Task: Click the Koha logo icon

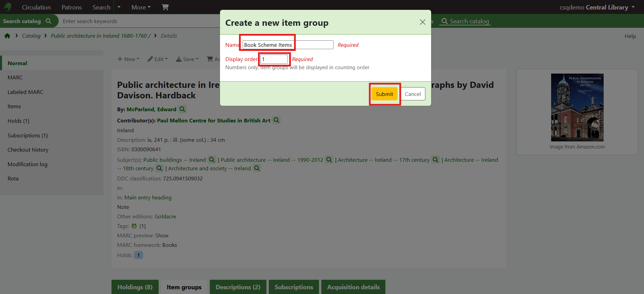Action: pos(7,7)
